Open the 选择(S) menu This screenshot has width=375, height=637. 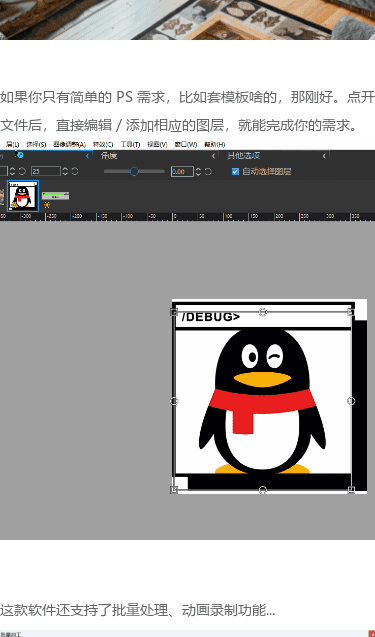click(x=36, y=145)
